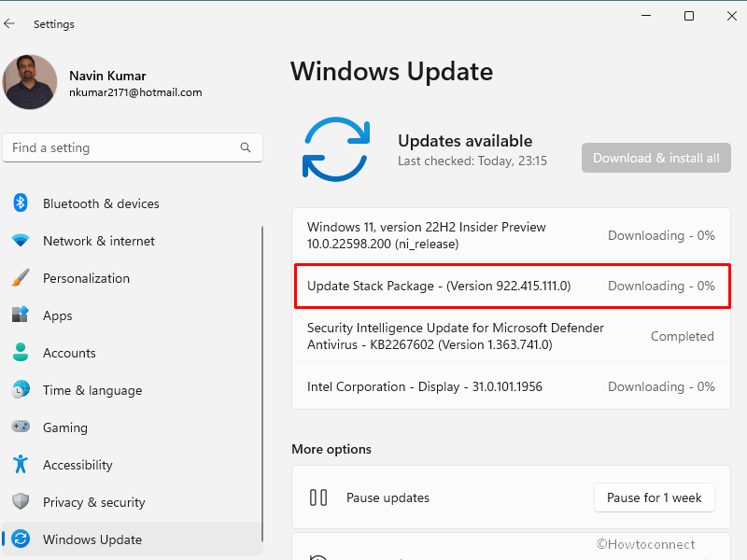Click the Bluetooth icon in sidebar
The width and height of the screenshot is (747, 560).
click(21, 203)
